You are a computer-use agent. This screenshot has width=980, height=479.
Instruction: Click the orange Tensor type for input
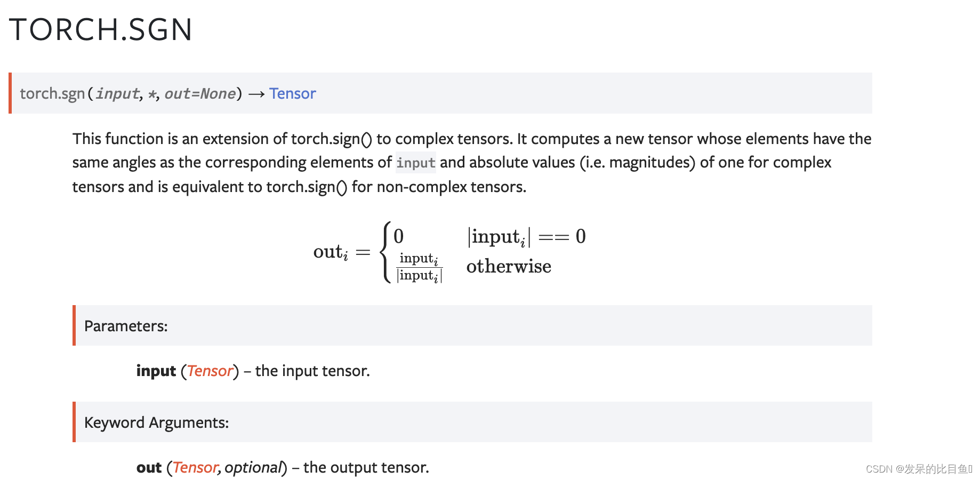click(210, 371)
